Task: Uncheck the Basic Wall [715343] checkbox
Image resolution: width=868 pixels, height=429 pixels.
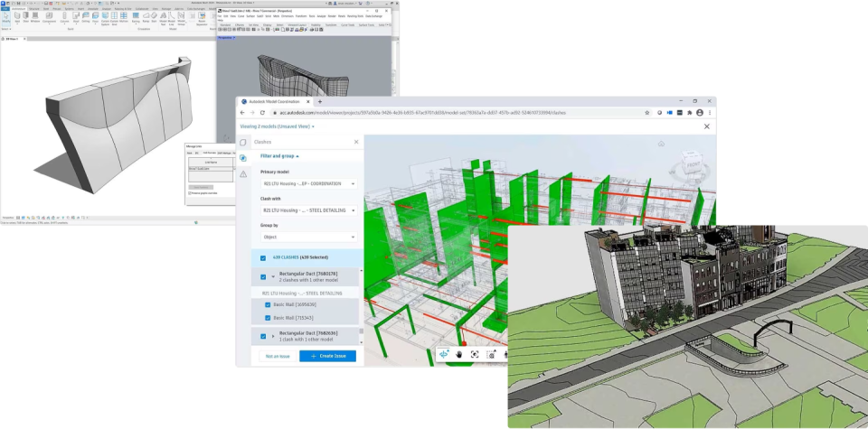Action: pyautogui.click(x=268, y=318)
